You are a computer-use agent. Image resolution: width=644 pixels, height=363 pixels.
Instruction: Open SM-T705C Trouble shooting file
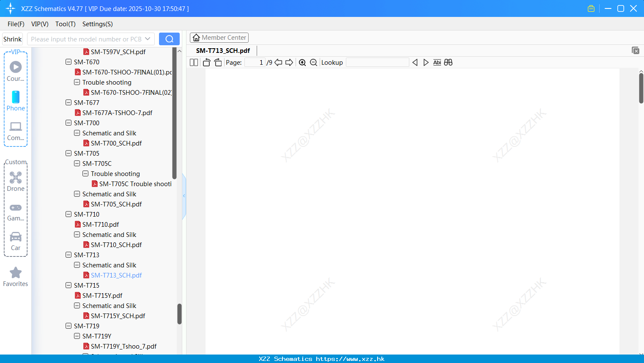click(135, 184)
